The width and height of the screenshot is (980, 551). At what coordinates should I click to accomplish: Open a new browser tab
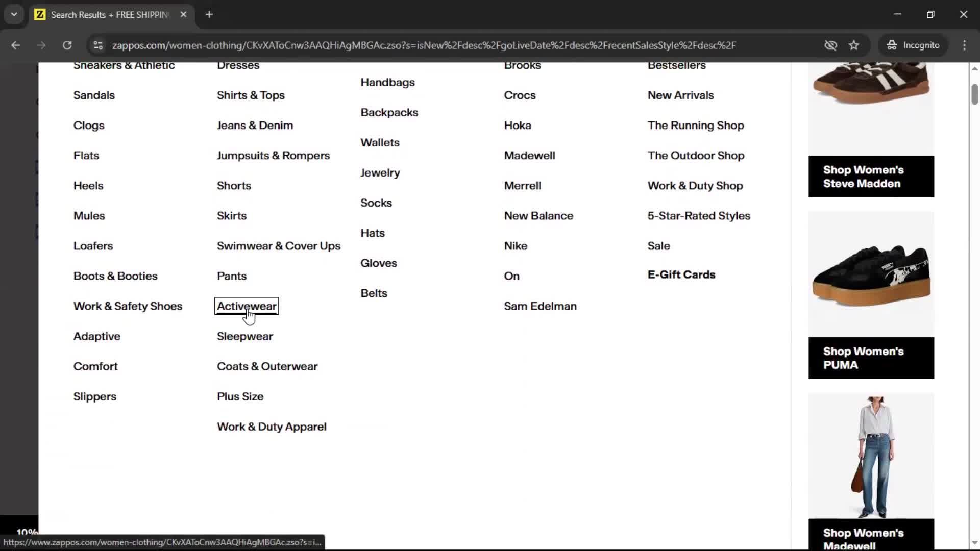click(209, 15)
